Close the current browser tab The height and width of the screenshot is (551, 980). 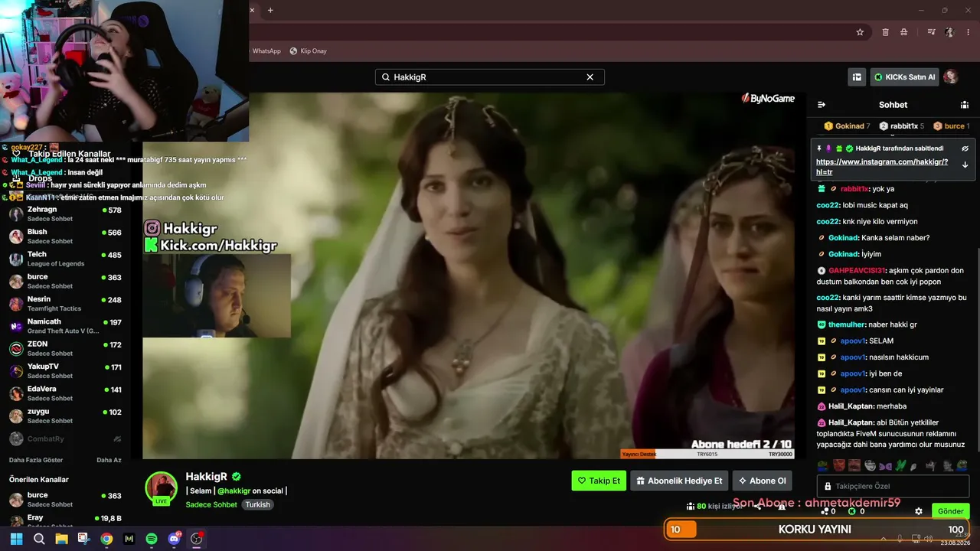coord(252,10)
